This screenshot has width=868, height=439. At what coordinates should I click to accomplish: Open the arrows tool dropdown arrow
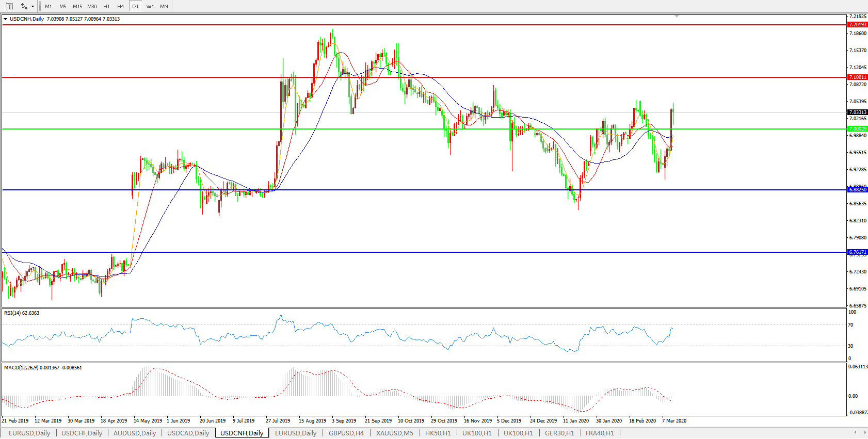coord(33,7)
